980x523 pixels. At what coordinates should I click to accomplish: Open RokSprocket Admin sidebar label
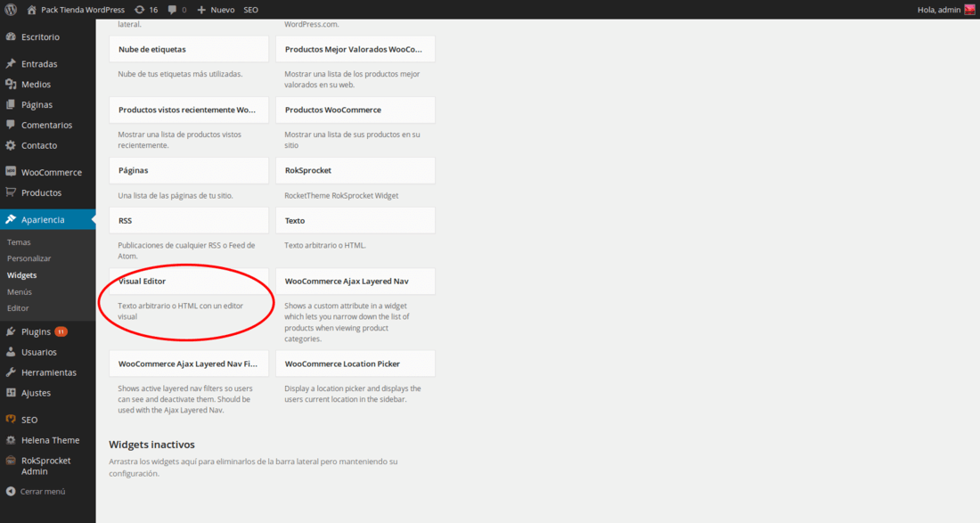click(46, 465)
